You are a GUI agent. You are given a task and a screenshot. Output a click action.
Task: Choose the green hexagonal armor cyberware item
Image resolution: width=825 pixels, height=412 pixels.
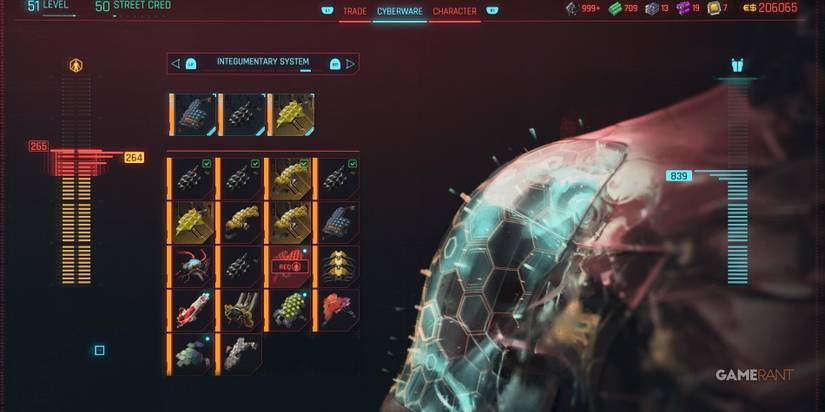288,310
